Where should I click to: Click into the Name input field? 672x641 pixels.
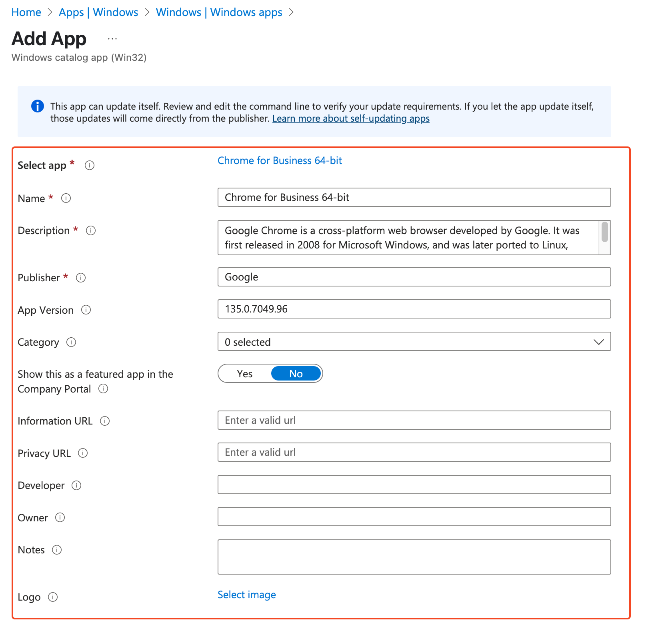coord(414,197)
